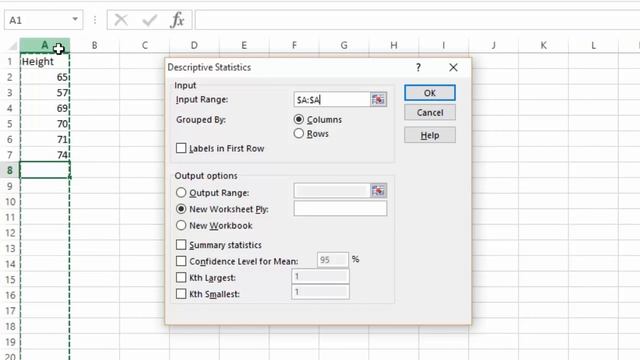
Task: Click the Height cell in A1
Action: click(x=45, y=61)
